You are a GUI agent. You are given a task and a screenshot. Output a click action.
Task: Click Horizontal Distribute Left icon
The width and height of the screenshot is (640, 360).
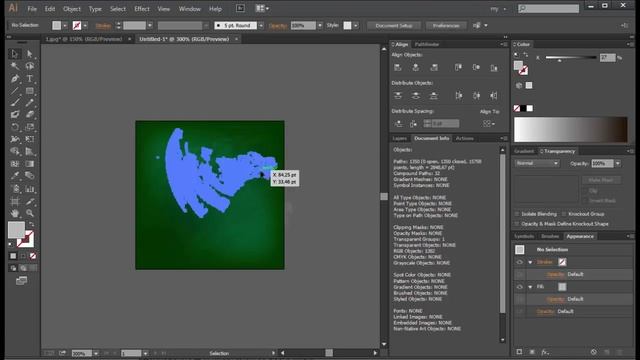[x=458, y=96]
